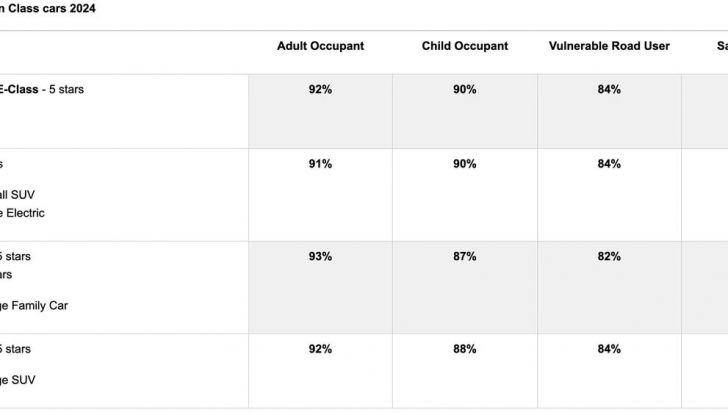Click the 90% Child Occupant cell in E-Class row
Screen dimensions: 728x415
click(x=464, y=90)
